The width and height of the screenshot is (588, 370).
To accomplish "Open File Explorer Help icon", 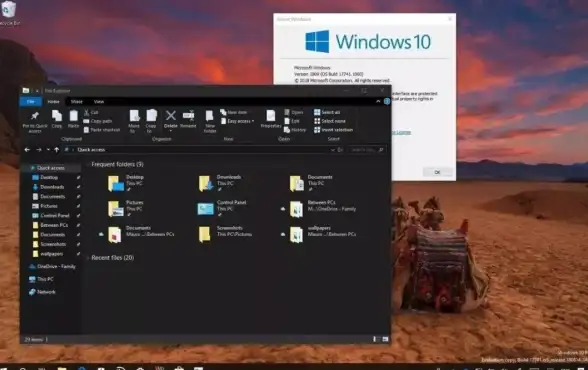I will coord(387,101).
